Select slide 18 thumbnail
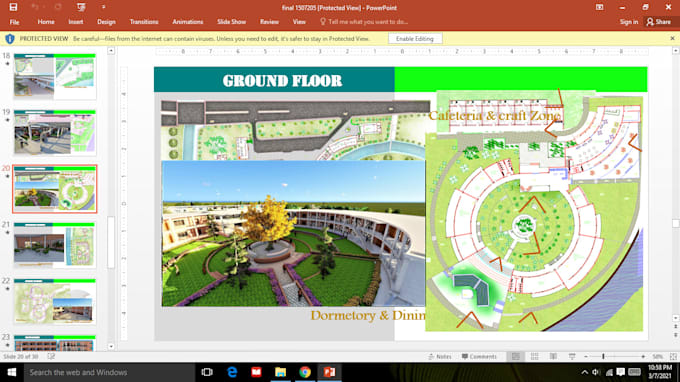680x382 pixels. coord(55,76)
